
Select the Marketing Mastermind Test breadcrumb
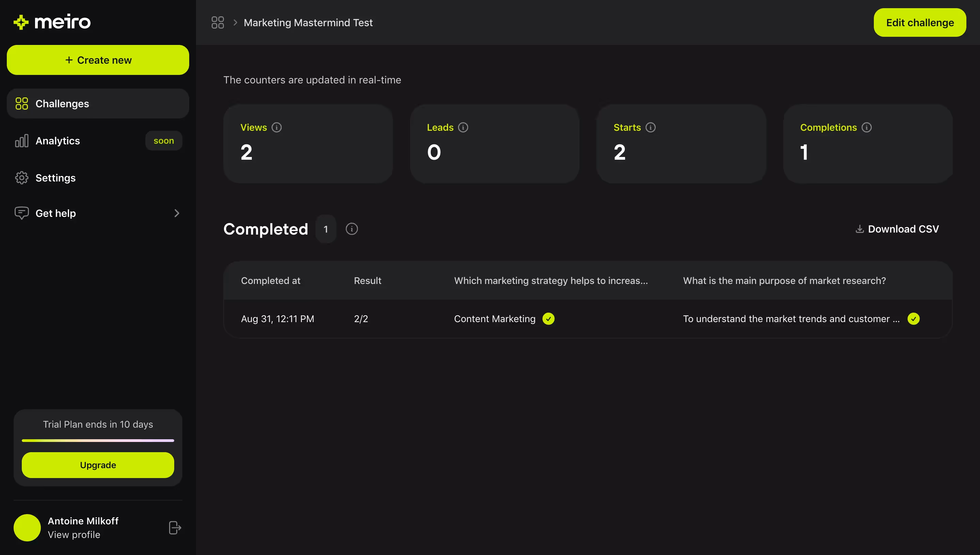[x=308, y=22]
